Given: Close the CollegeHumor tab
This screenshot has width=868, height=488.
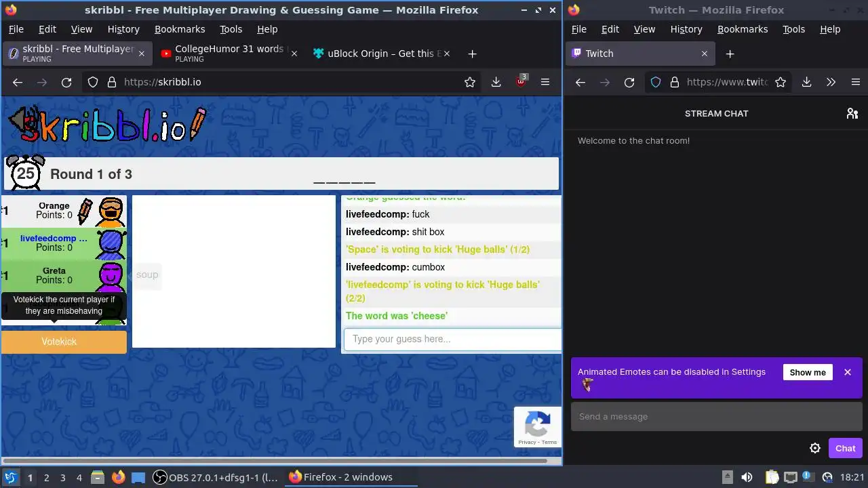Looking at the screenshot, I should 294,54.
